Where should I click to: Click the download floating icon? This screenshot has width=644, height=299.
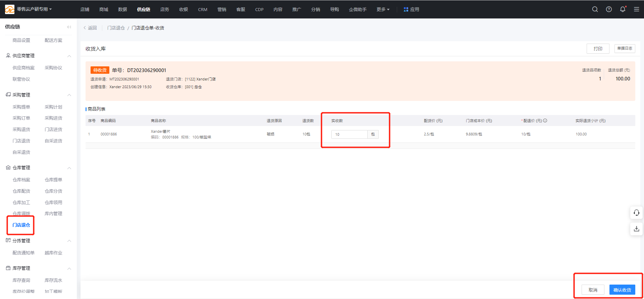[636, 229]
